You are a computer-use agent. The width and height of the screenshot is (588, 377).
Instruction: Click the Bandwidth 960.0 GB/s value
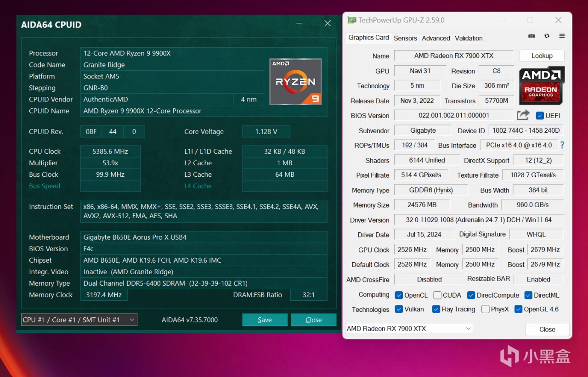(x=532, y=205)
